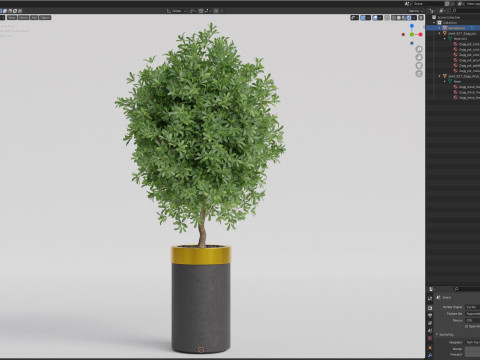This screenshot has height=360, width=480.
Task: Click the pan view hand button
Action: pyautogui.click(x=419, y=57)
